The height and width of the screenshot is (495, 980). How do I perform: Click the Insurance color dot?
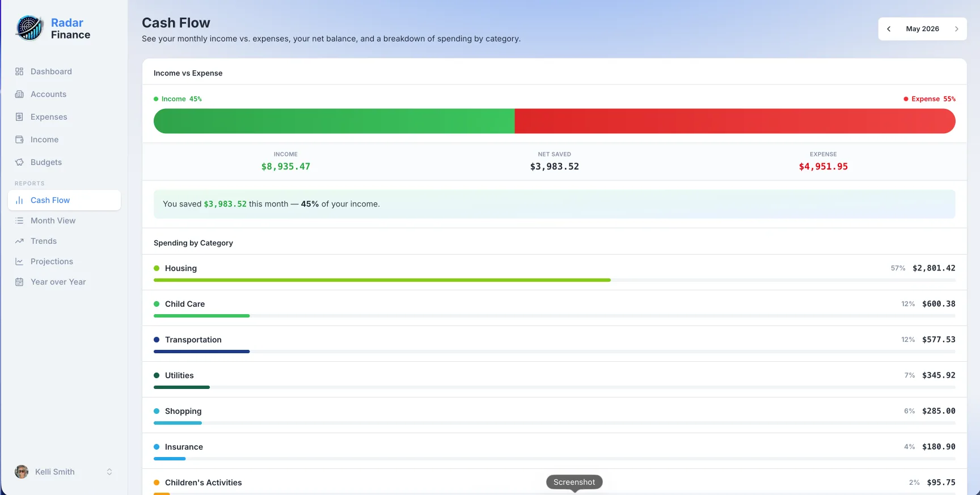157,447
